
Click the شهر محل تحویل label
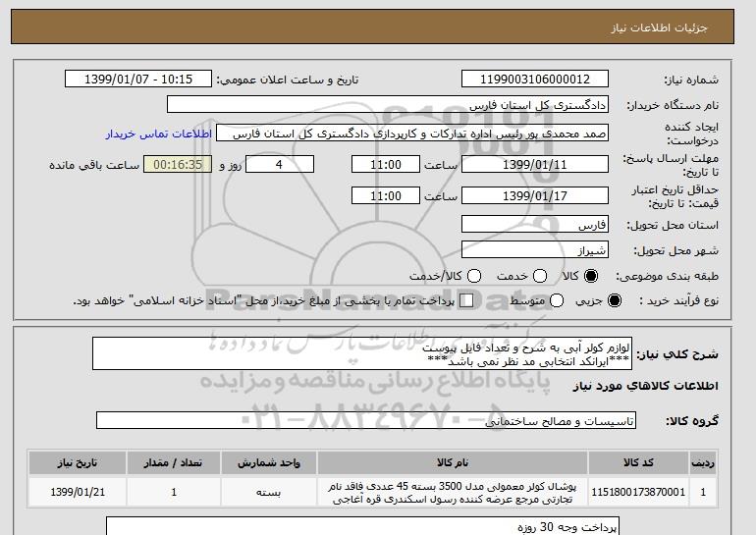pyautogui.click(x=675, y=250)
